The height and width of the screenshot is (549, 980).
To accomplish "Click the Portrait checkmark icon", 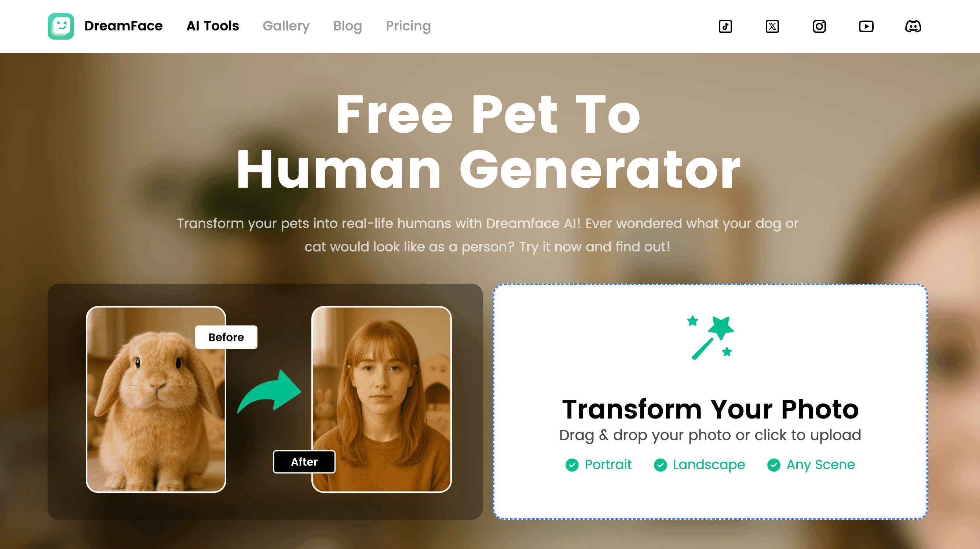I will click(572, 465).
